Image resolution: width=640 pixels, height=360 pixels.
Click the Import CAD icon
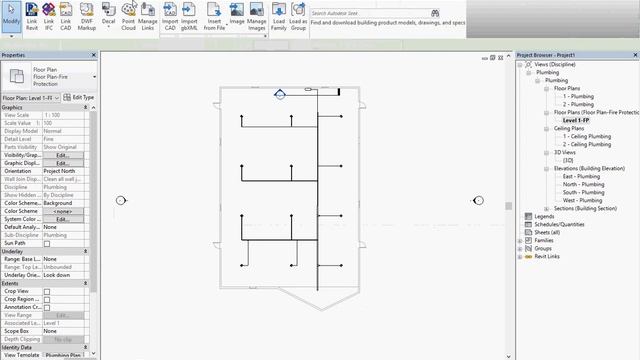[x=170, y=9]
